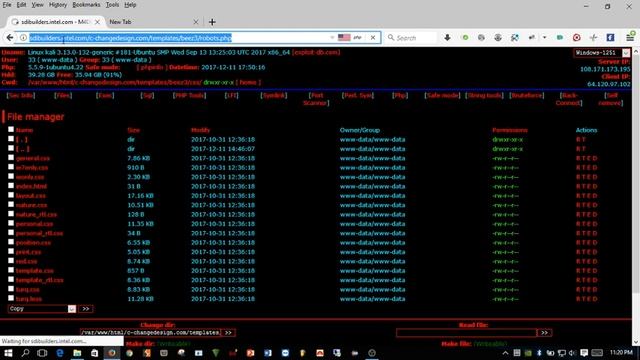Click the red target extension icon

click(576, 38)
